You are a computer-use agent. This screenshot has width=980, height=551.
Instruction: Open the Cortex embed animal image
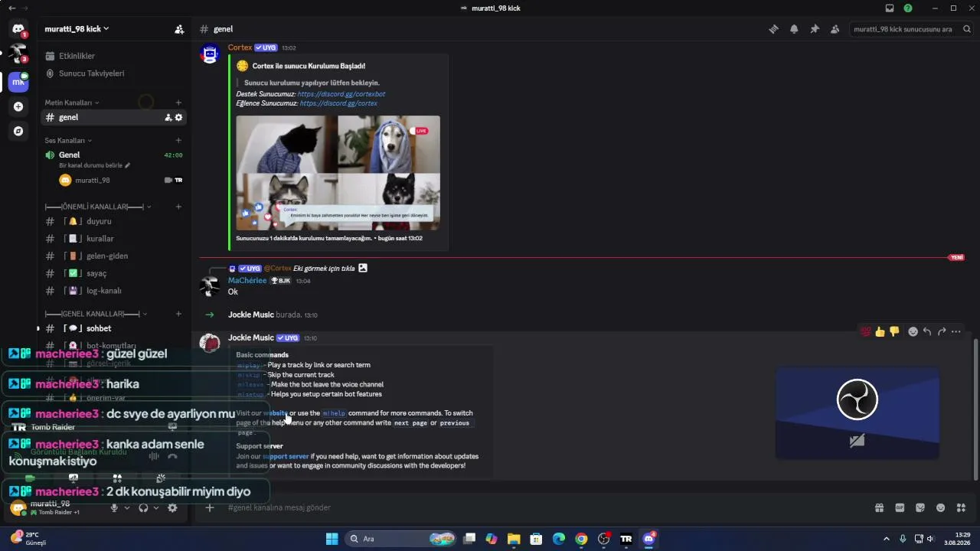[x=338, y=173]
